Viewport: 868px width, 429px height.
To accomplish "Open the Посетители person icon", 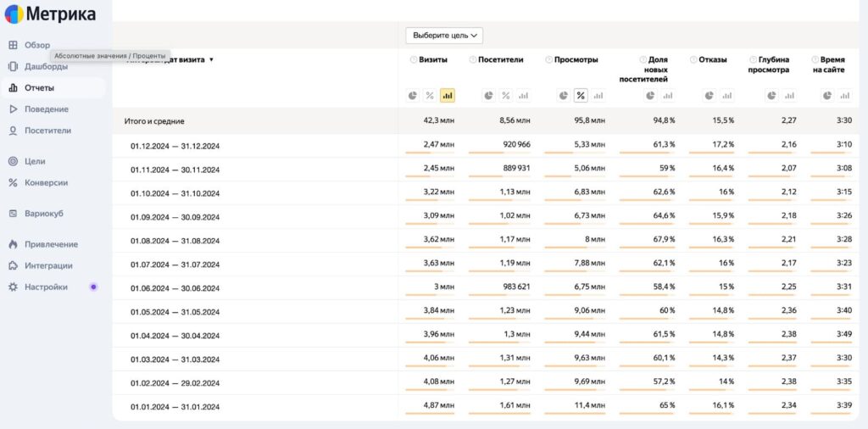I will tap(13, 131).
